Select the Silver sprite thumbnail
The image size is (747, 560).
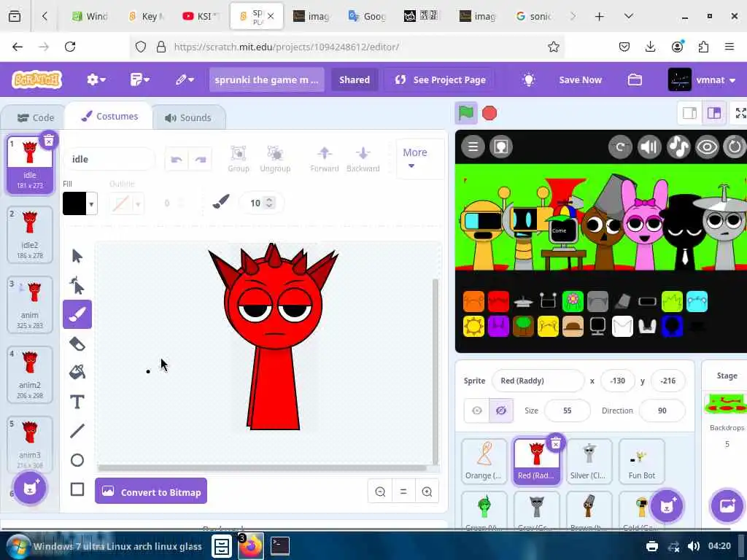(589, 461)
